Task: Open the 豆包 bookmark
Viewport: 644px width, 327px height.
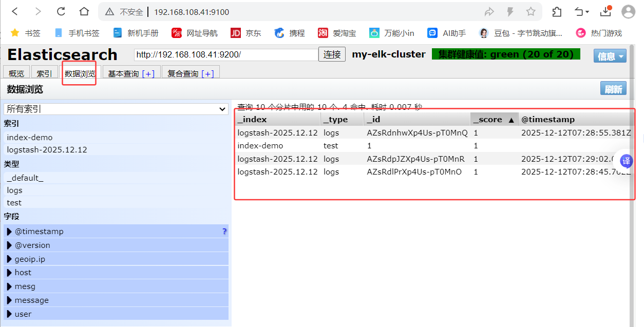Action: pos(521,33)
